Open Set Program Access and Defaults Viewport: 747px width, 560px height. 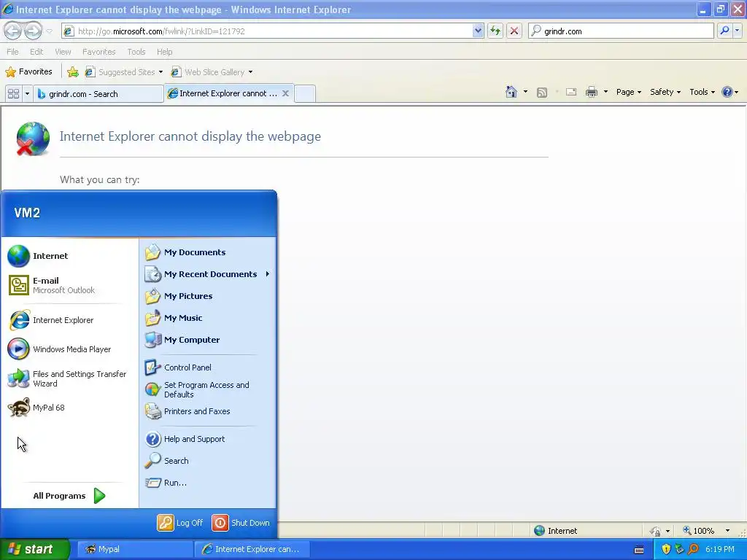tap(208, 389)
